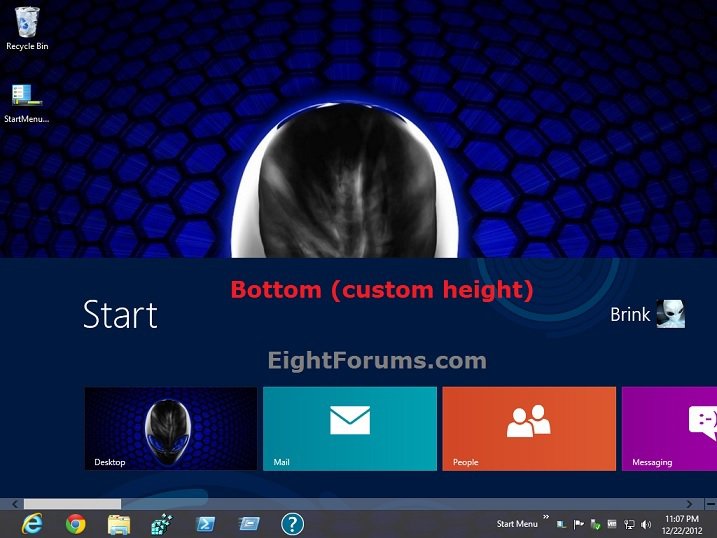Expand the Start Menu toolbar chevron

546,517
